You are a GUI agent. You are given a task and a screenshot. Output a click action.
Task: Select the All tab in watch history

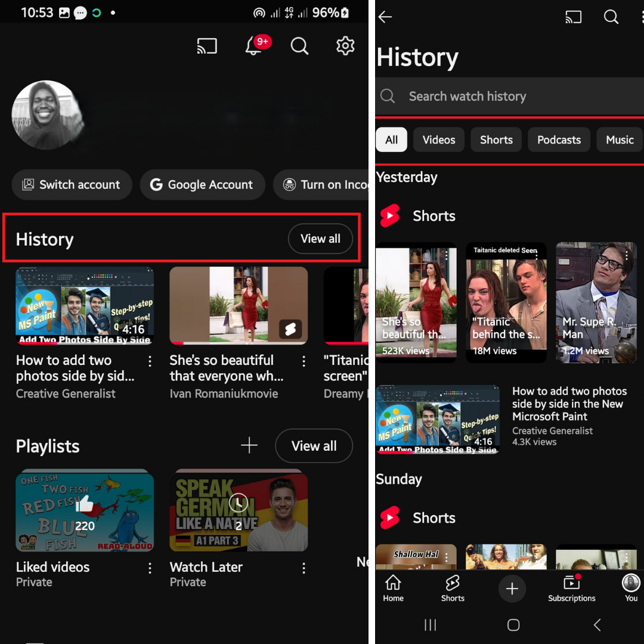tap(391, 140)
